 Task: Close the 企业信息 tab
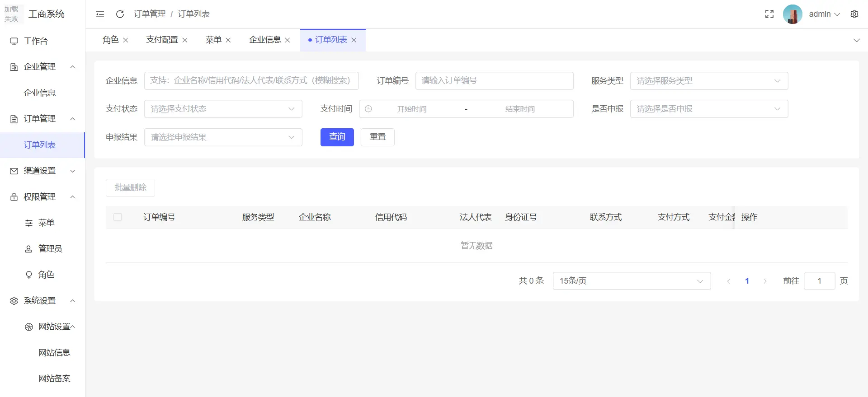pyautogui.click(x=288, y=40)
